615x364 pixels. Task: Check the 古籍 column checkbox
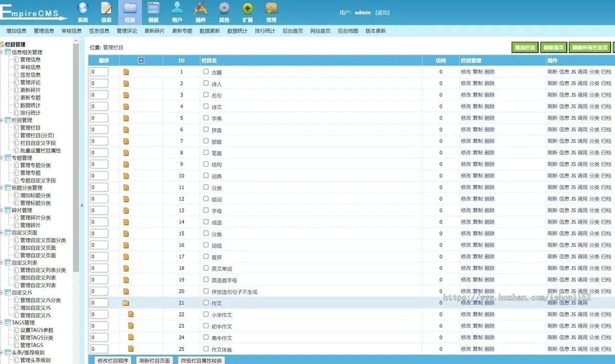click(206, 72)
